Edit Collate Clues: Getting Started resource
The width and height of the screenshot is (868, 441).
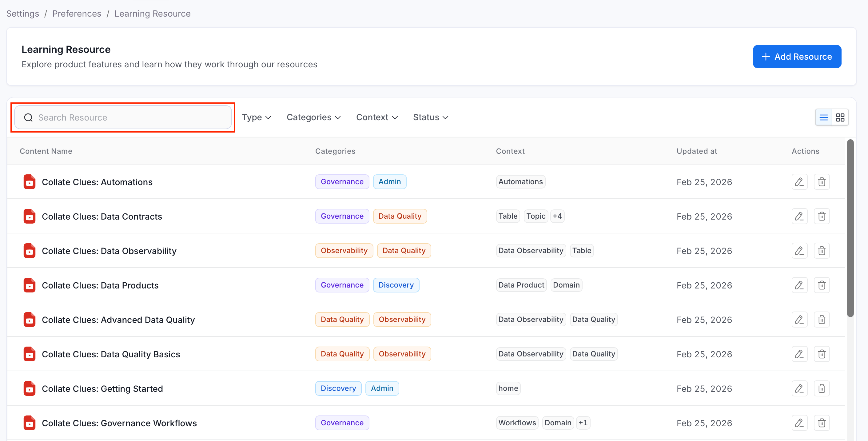799,388
